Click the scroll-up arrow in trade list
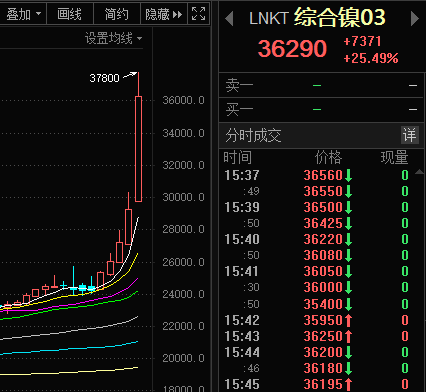426x392 pixels. 420,172
